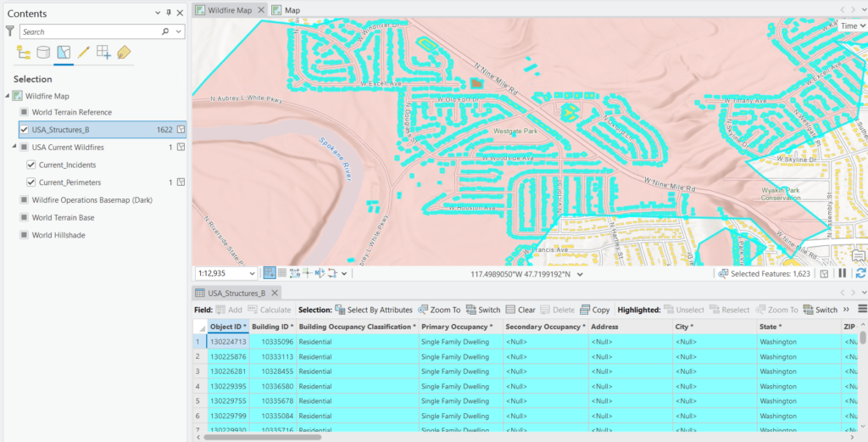Select row 1 header in attribute table
868x442 pixels.
pyautogui.click(x=199, y=342)
